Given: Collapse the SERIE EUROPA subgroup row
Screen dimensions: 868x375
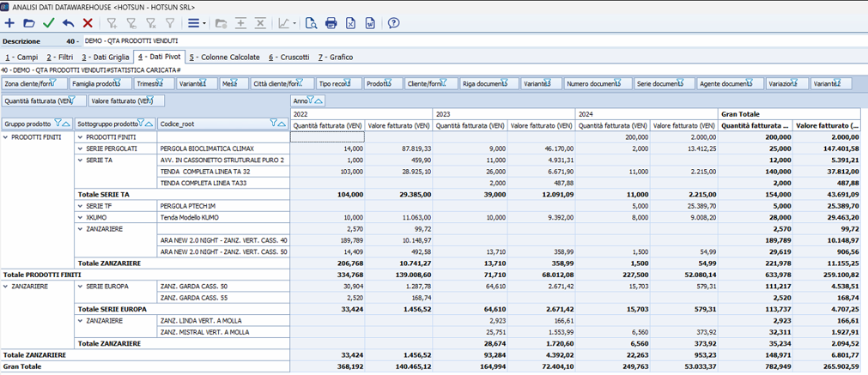Looking at the screenshot, I should tap(81, 286).
